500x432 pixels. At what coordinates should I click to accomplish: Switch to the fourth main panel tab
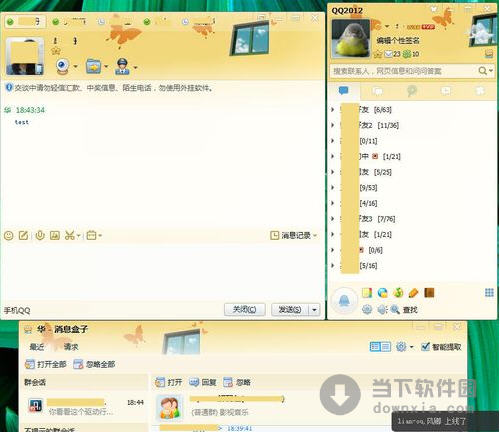[446, 91]
